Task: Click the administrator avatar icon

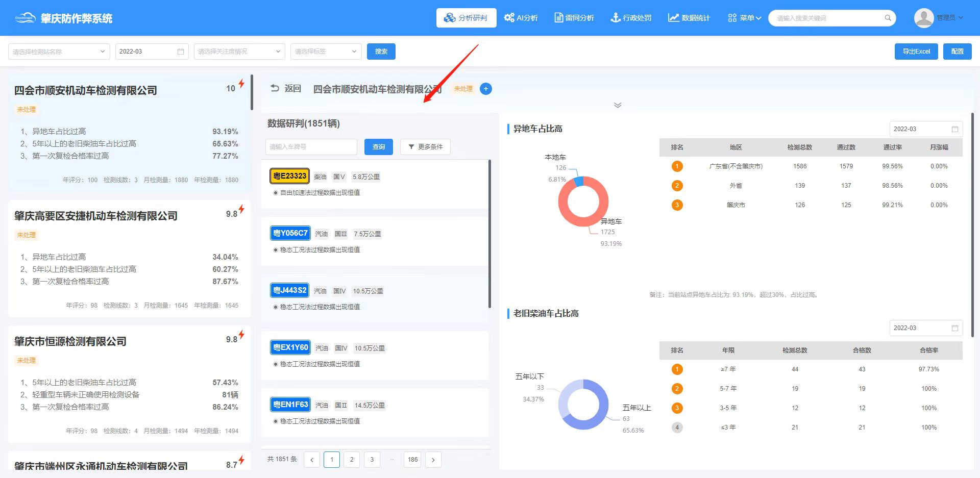Action: pos(923,18)
